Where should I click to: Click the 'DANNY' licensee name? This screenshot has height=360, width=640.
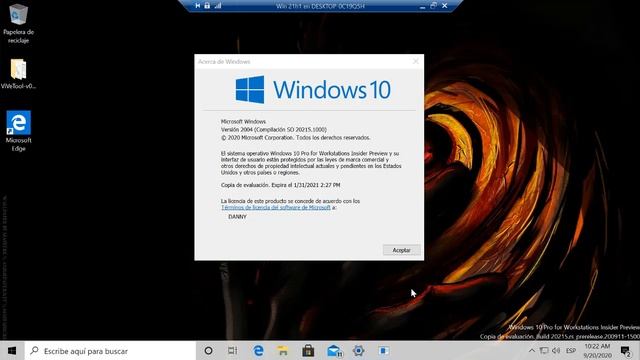(238, 216)
